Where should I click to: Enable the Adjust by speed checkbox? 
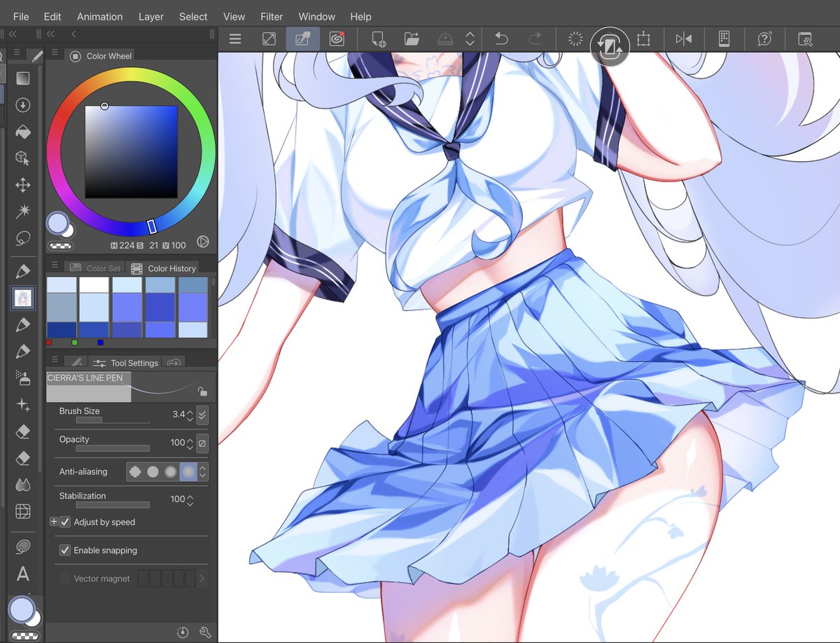tap(64, 522)
